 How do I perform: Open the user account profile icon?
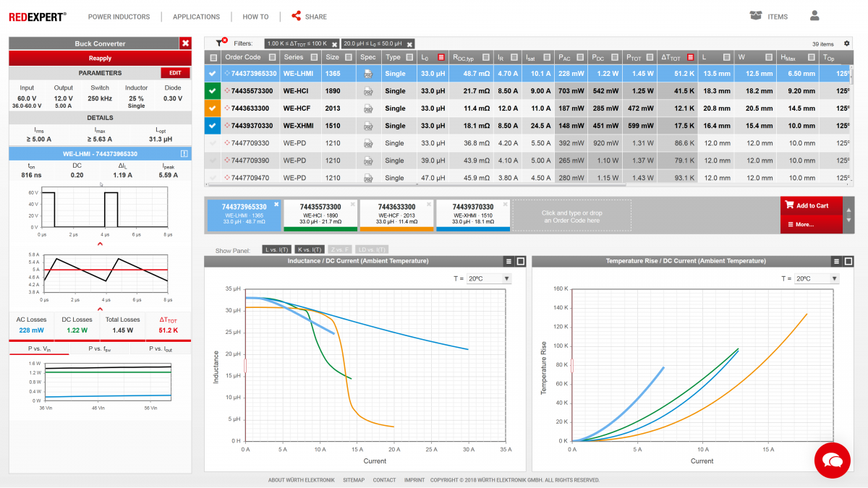click(x=815, y=16)
